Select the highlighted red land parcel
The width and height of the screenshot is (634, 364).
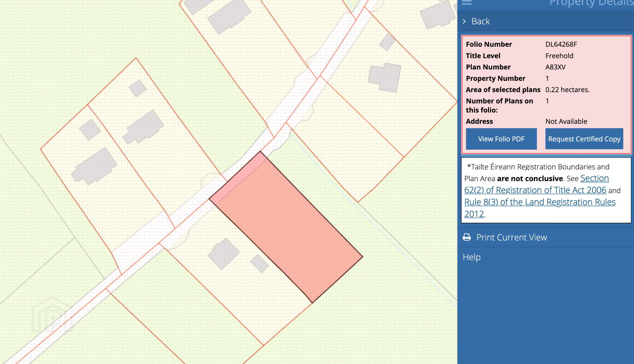287,226
